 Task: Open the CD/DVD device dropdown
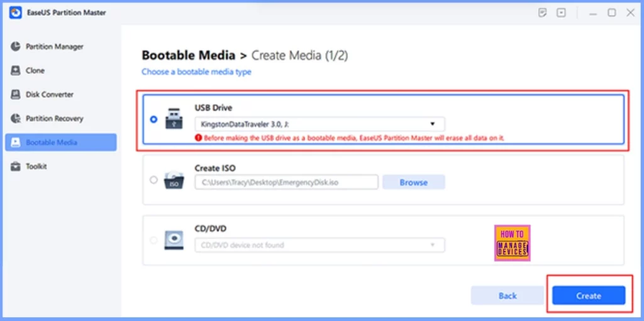coord(319,245)
